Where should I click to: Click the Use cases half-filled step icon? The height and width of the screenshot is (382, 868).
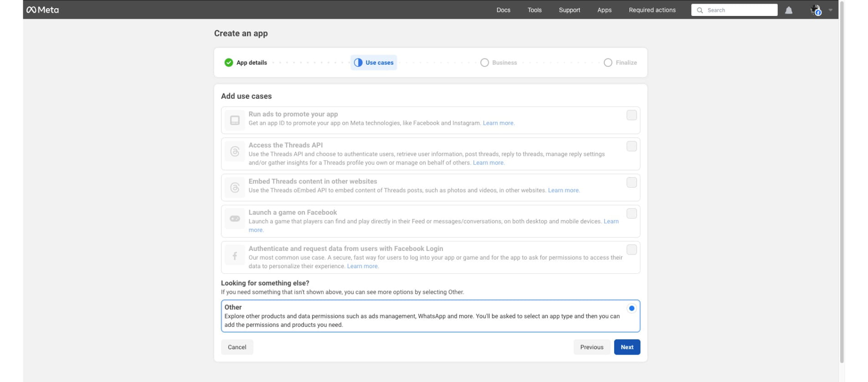tap(358, 62)
